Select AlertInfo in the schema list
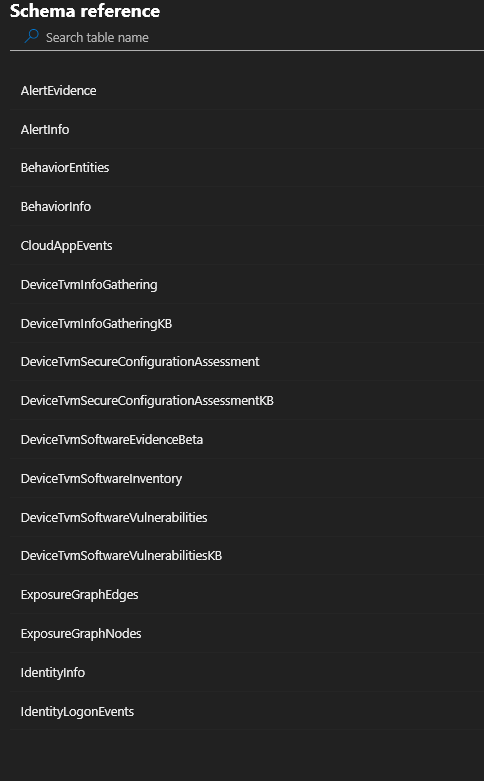Image resolution: width=484 pixels, height=781 pixels. click(247, 129)
